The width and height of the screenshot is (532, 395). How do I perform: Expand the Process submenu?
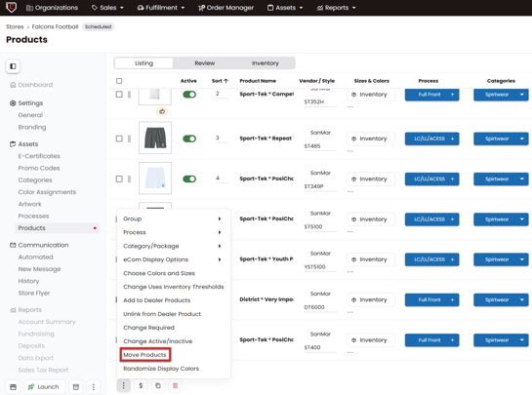tap(173, 232)
